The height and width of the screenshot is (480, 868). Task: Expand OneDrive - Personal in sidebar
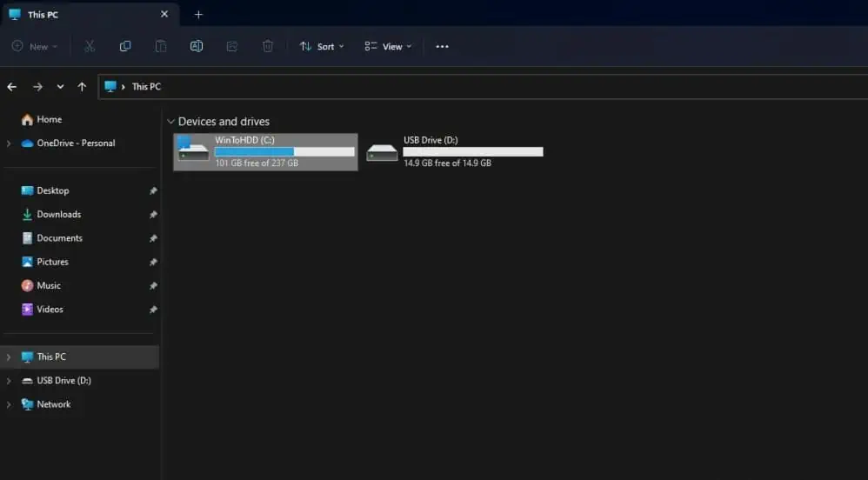click(9, 143)
